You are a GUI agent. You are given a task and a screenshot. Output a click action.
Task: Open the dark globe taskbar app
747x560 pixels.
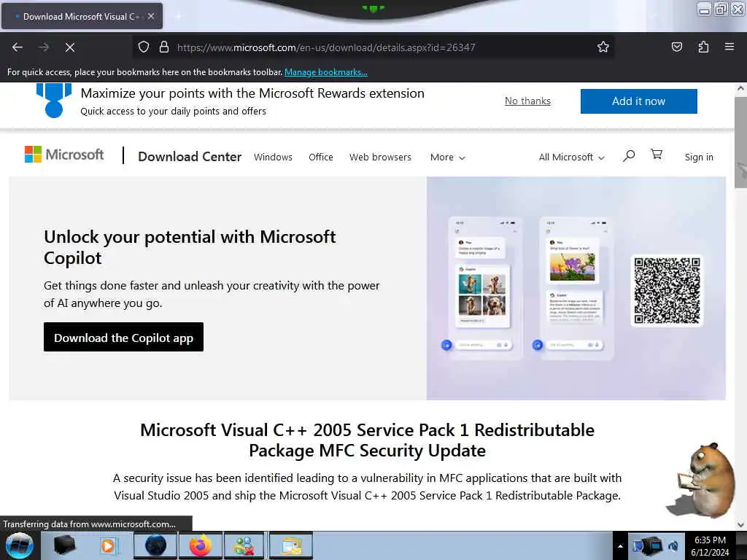[x=155, y=545]
